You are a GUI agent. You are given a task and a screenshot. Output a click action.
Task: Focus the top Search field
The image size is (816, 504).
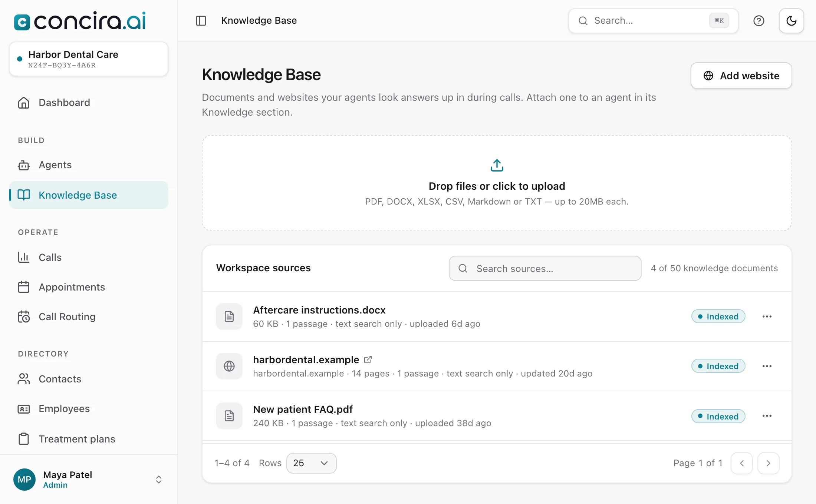point(654,21)
